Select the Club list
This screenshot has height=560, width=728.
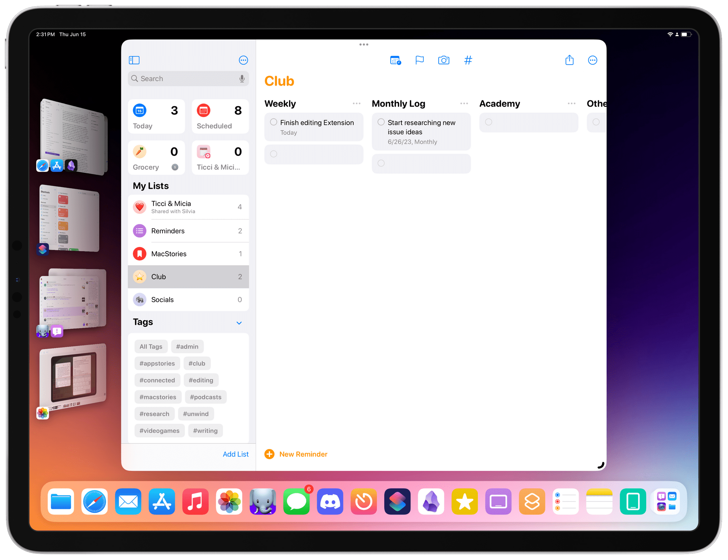(x=188, y=276)
